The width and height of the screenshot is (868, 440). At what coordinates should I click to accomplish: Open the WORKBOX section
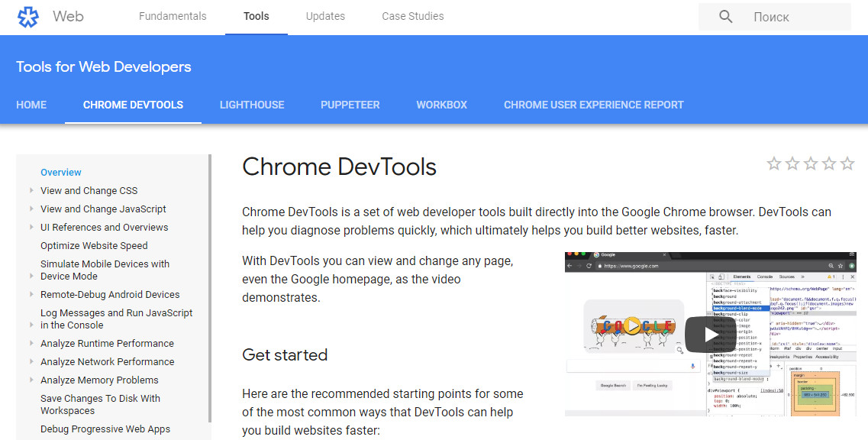click(x=441, y=105)
